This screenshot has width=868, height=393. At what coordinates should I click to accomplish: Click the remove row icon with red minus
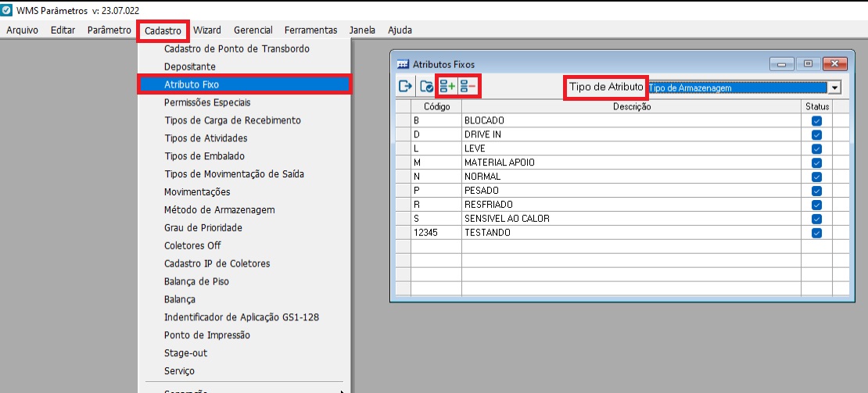(x=468, y=86)
